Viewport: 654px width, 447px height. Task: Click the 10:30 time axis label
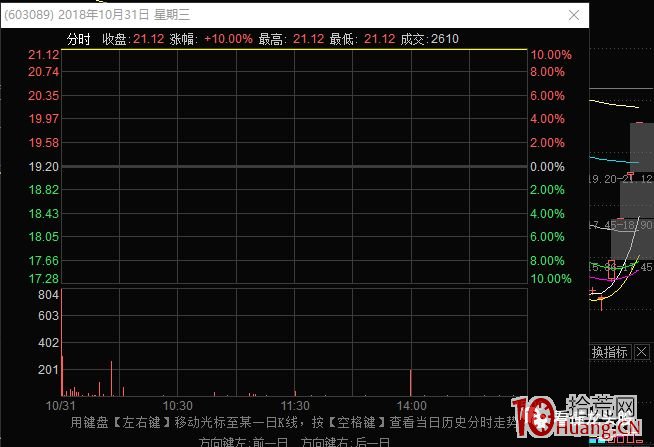[178, 406]
